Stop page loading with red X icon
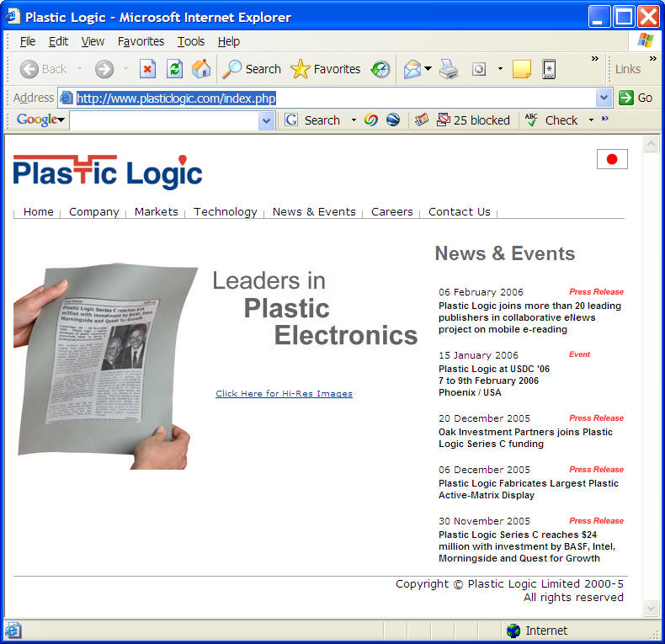665x644 pixels. [147, 69]
